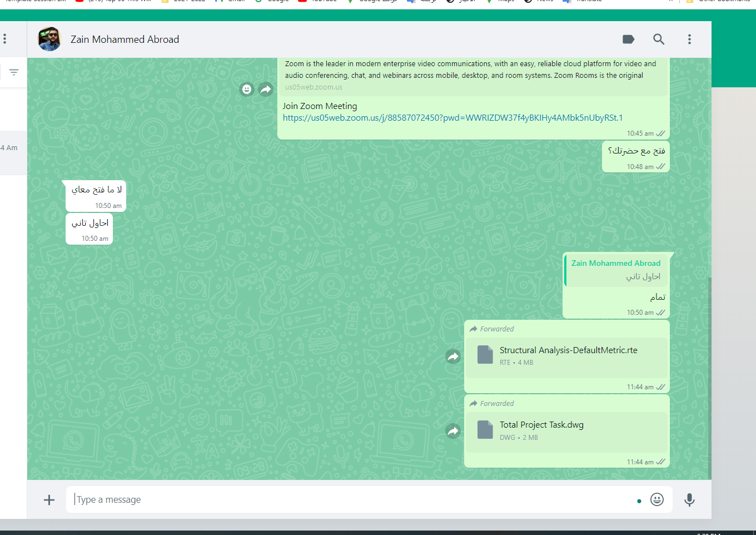This screenshot has height=535, width=756.
Task: Click the 'Join Zoom Meeting' text
Action: click(320, 106)
